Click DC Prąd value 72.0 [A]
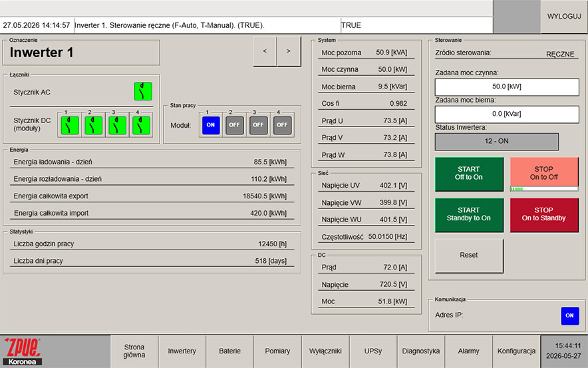 [395, 268]
